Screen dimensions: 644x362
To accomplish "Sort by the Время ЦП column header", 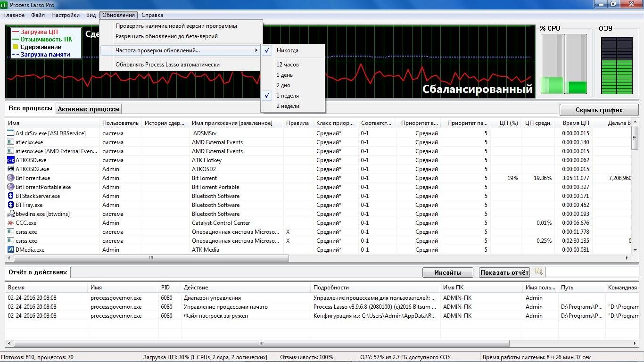I will 573,123.
